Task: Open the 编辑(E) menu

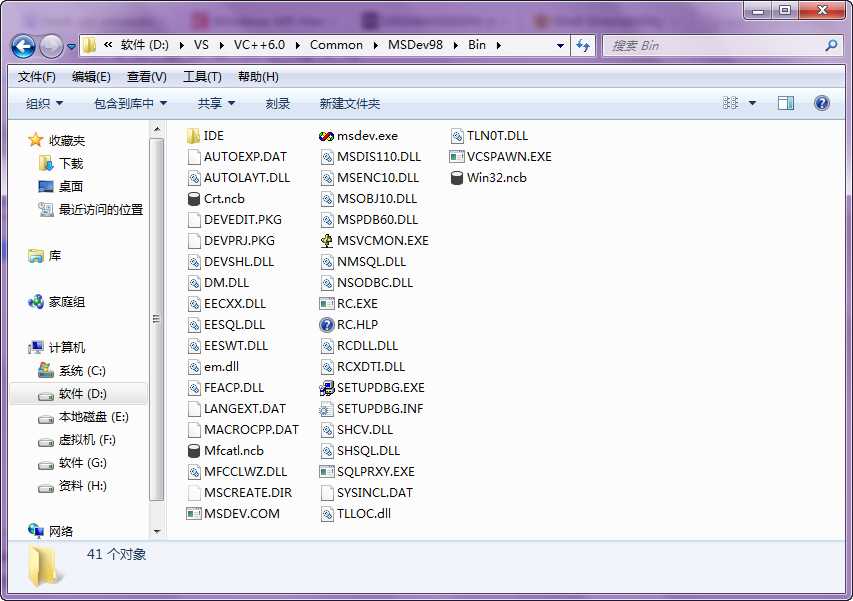Action: 91,77
